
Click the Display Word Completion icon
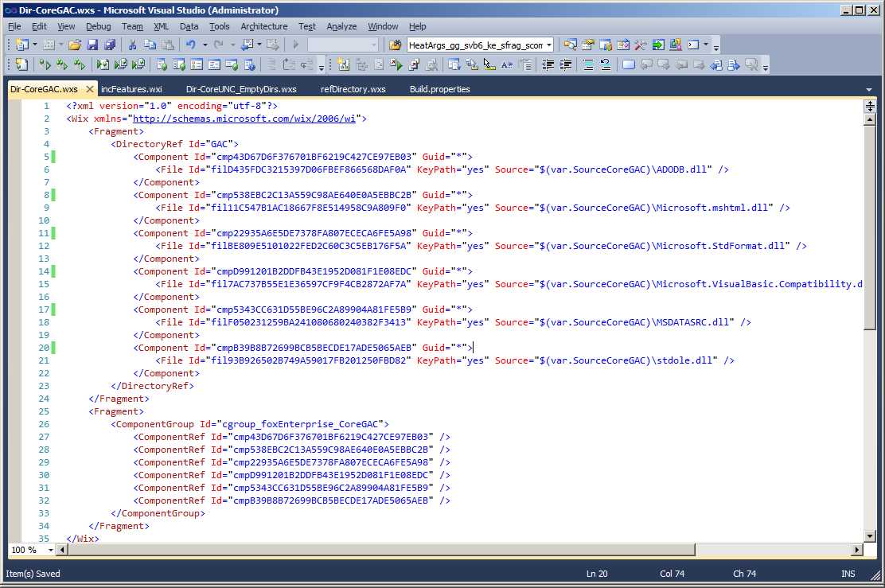[507, 65]
